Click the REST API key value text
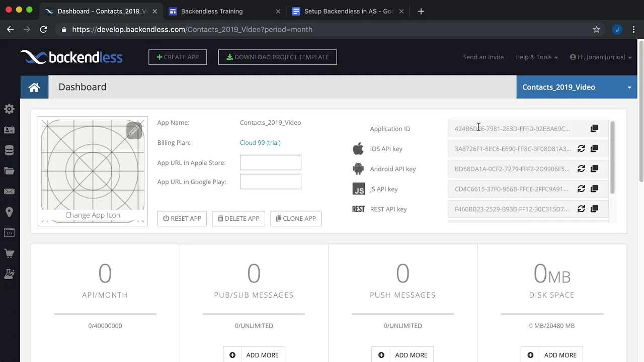Screen dimensions: 644x362 coord(512,209)
